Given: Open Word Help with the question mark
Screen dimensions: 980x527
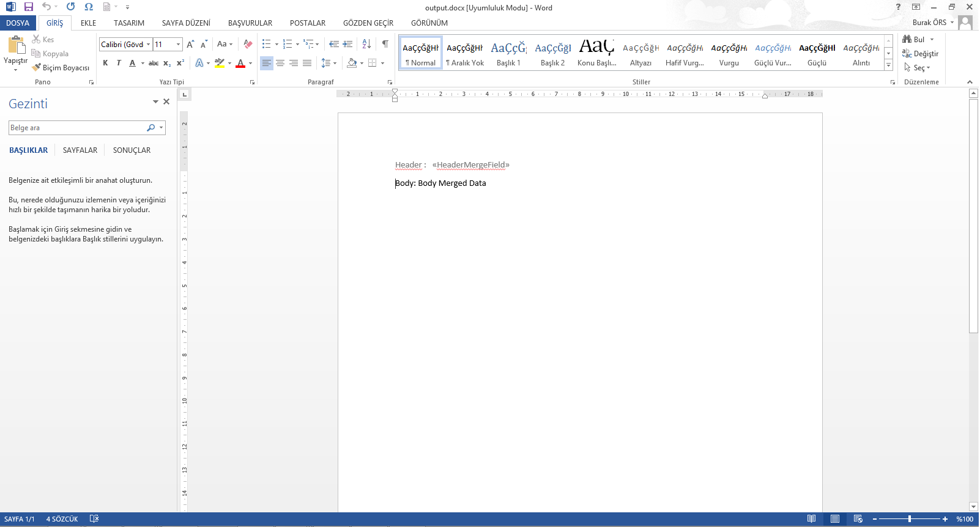Looking at the screenshot, I should (x=898, y=7).
